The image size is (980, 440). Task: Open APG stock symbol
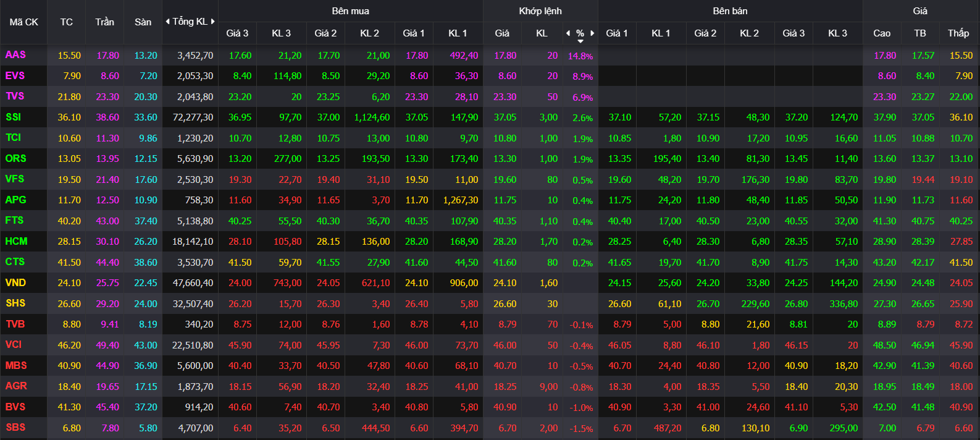15,200
